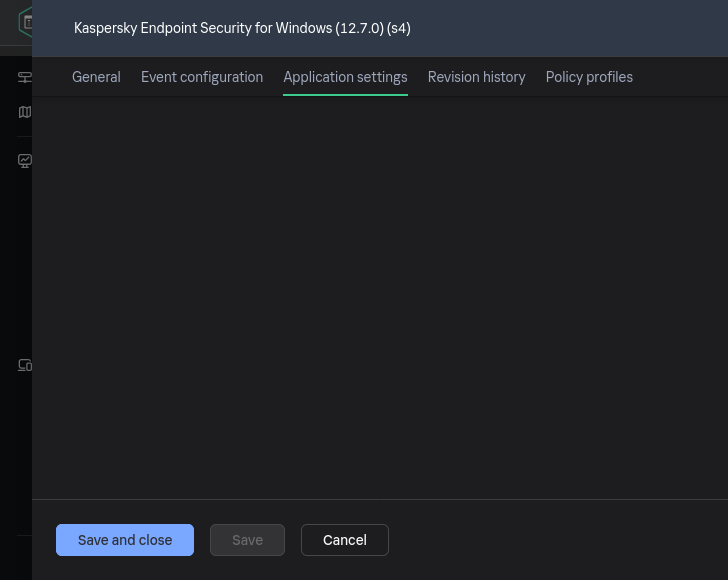Click the Kaspersky hexagon logo icon
The width and height of the screenshot is (728, 580).
click(x=25, y=21)
